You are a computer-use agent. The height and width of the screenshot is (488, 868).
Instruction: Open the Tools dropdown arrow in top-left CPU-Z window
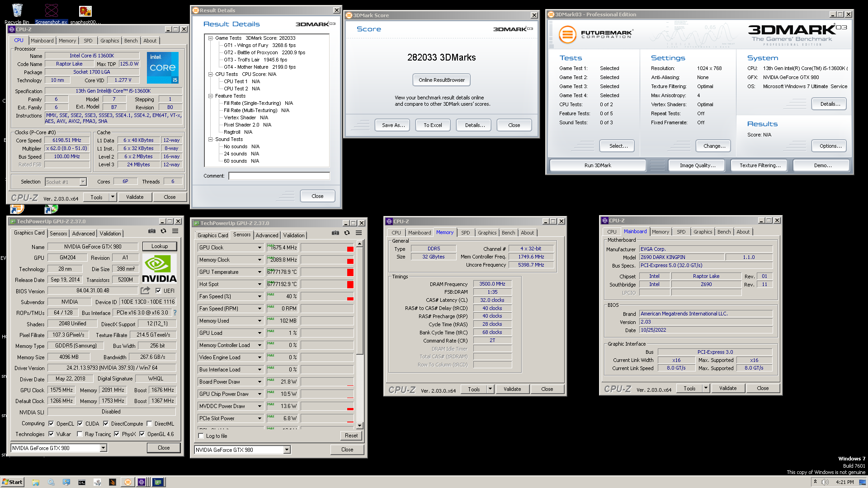pos(113,197)
